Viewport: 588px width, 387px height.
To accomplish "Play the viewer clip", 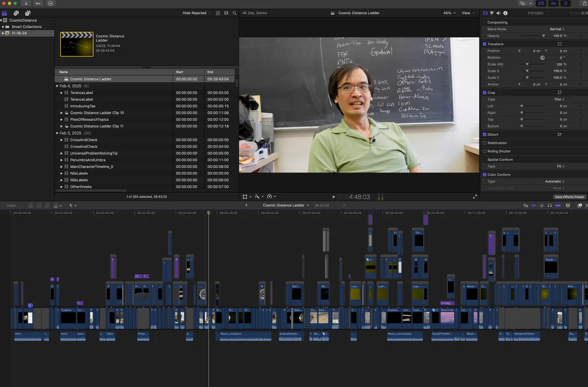I will (334, 196).
